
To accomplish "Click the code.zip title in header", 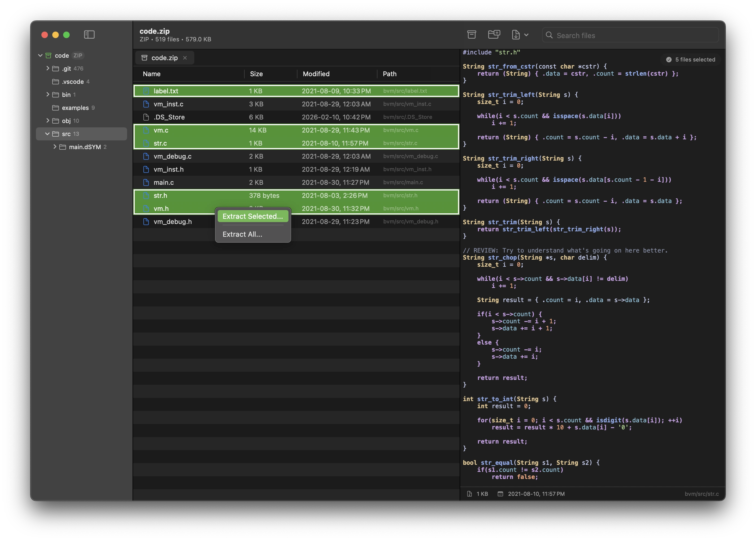I will click(155, 31).
